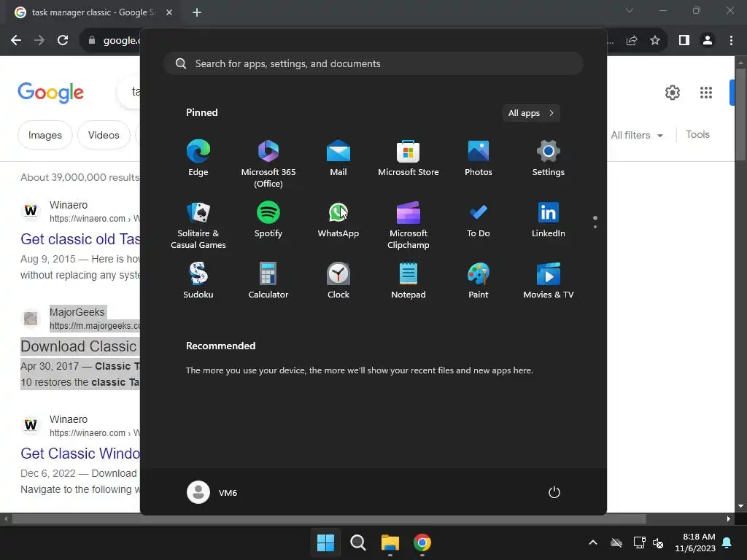Image resolution: width=747 pixels, height=560 pixels.
Task: Show hidden system tray icons
Action: 593,542
